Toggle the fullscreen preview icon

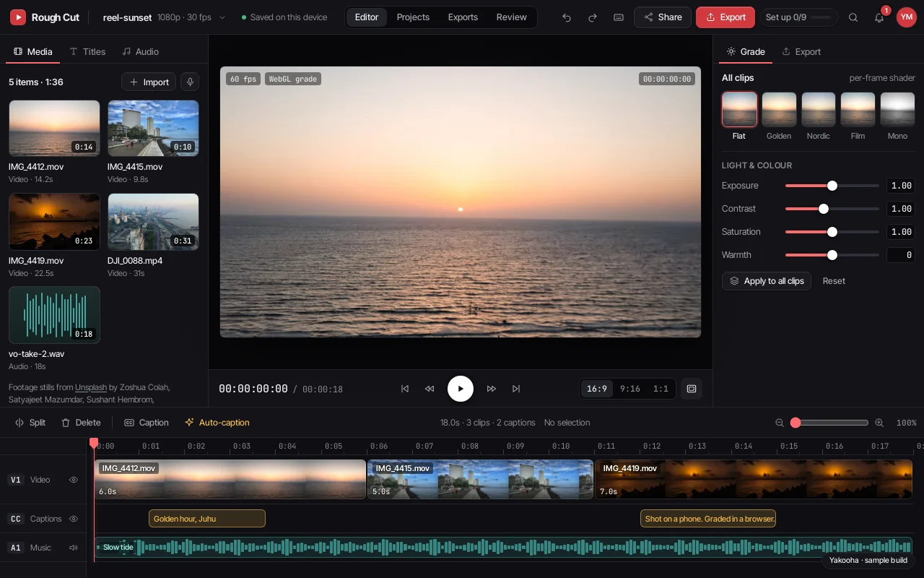692,389
